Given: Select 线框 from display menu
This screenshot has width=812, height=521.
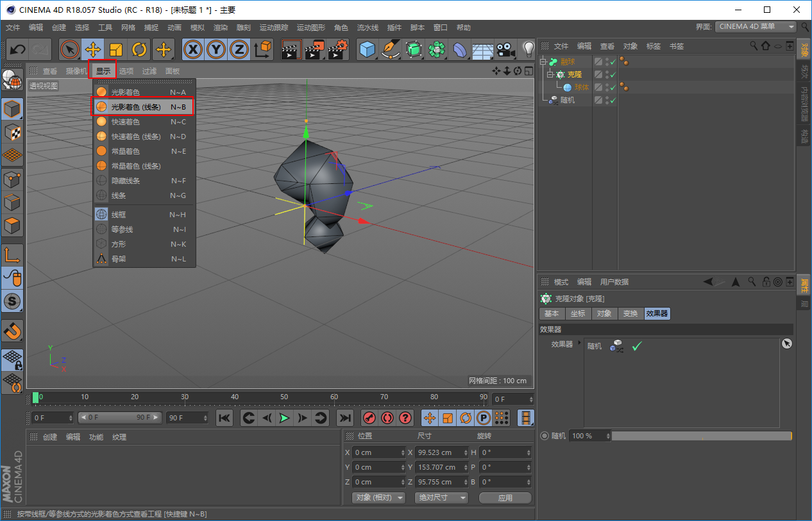Looking at the screenshot, I should (x=142, y=215).
